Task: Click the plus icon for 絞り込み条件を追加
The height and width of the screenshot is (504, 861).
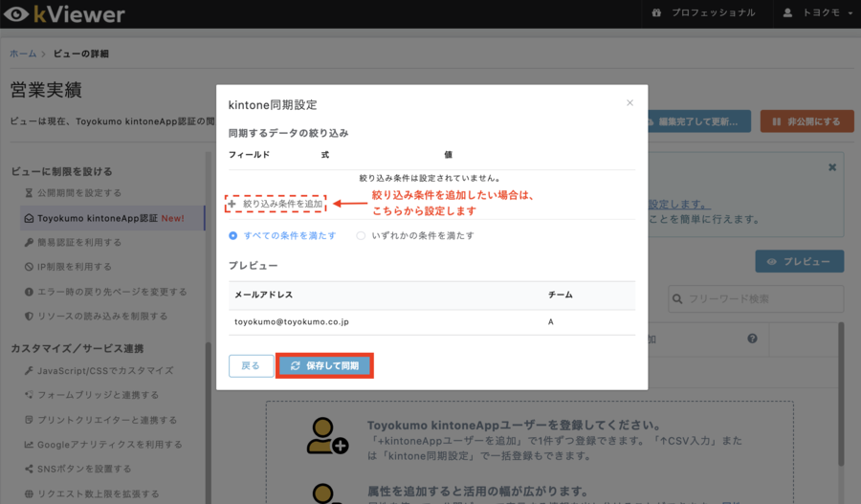Action: pos(232,204)
